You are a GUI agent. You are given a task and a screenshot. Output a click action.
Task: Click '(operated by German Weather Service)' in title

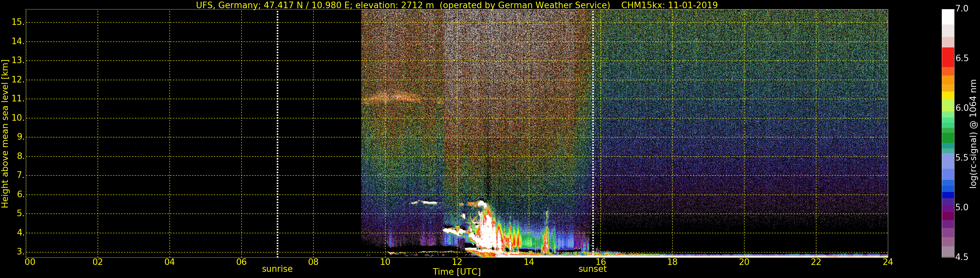click(x=526, y=5)
